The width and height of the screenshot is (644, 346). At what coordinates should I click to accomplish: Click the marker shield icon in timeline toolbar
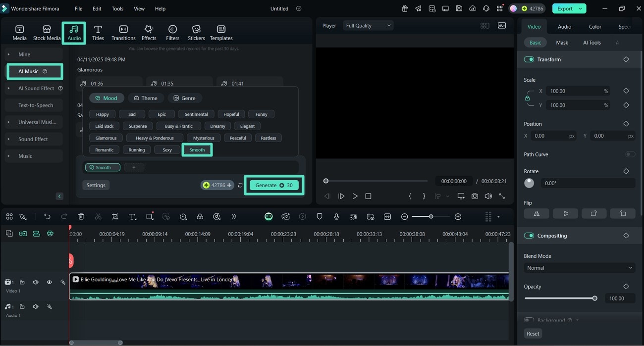(x=320, y=216)
